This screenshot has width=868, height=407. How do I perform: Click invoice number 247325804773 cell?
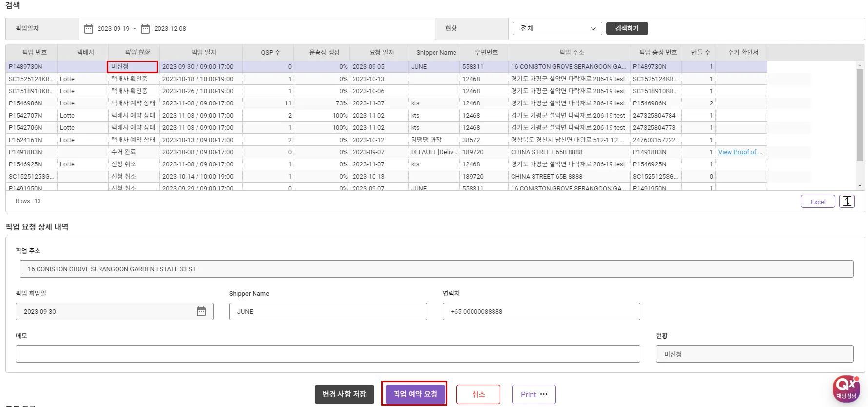(x=655, y=128)
